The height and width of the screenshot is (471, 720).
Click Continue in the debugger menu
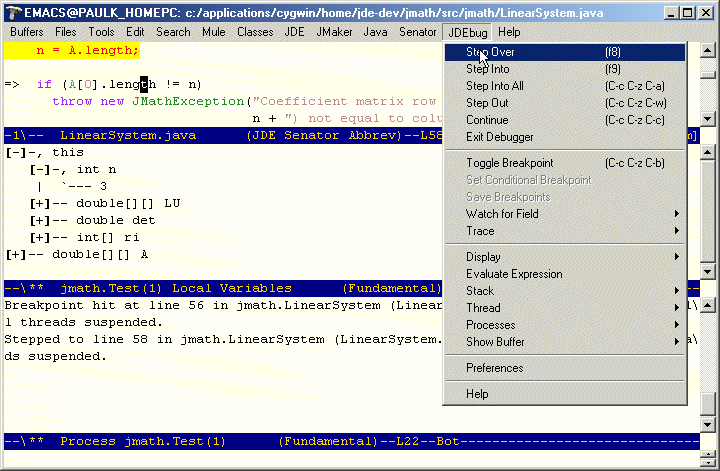pyautogui.click(x=487, y=120)
